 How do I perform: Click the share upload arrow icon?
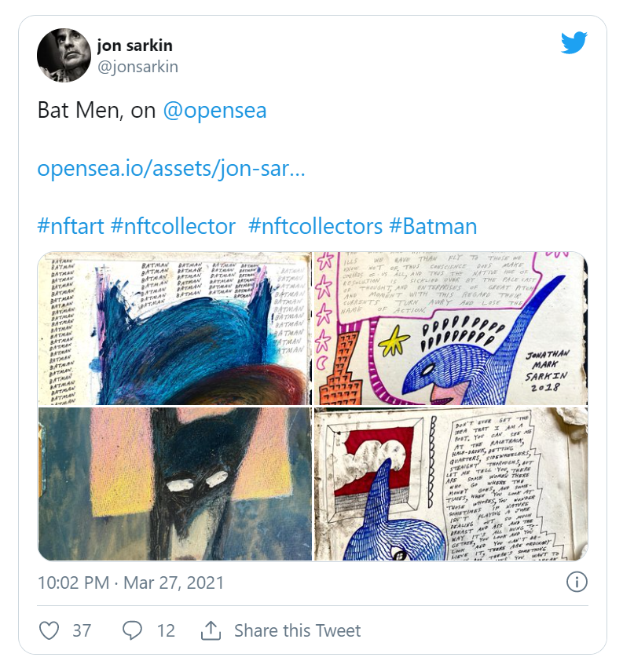211,630
